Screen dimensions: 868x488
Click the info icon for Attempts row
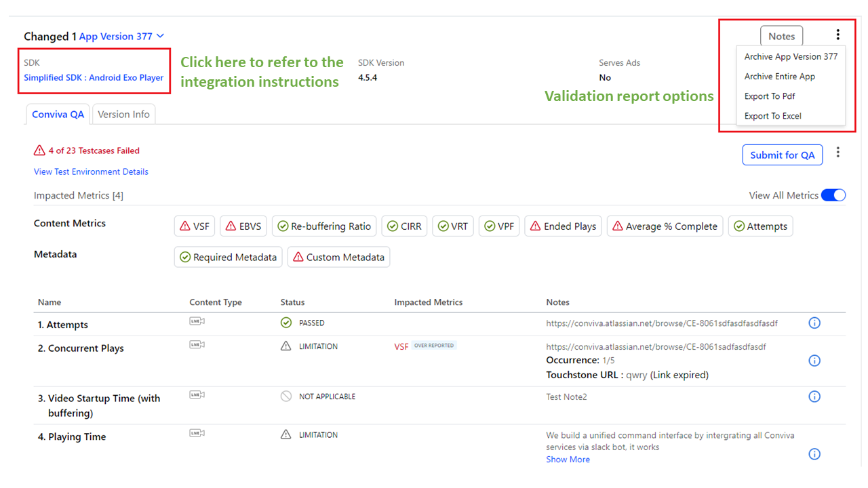click(815, 323)
